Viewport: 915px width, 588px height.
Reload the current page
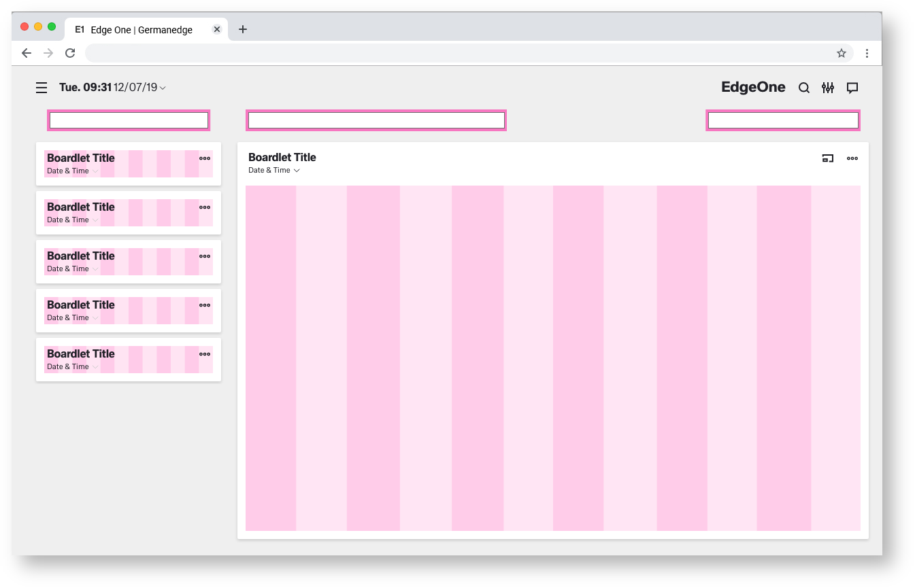70,53
